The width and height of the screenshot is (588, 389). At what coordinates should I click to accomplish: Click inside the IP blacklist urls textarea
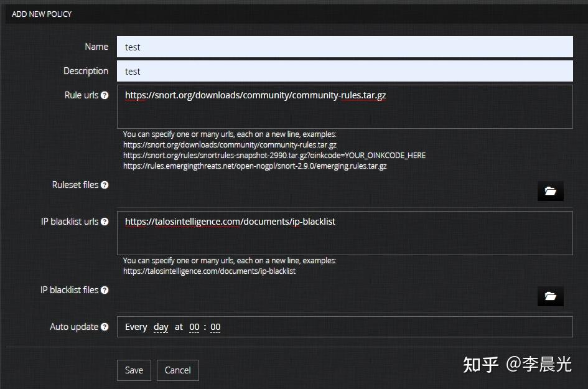pyautogui.click(x=344, y=233)
